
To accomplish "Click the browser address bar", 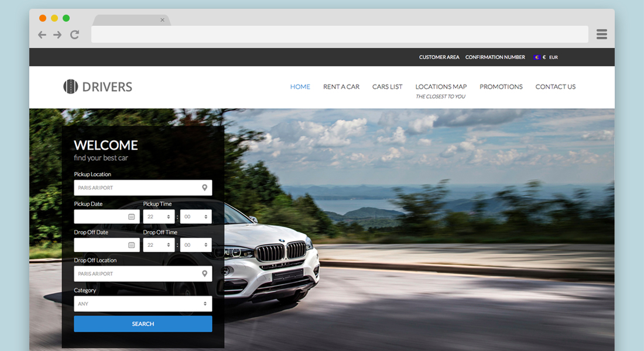I will [x=340, y=35].
